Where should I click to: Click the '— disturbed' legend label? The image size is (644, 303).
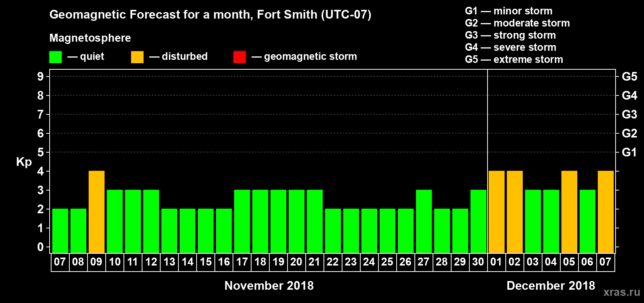click(x=178, y=56)
